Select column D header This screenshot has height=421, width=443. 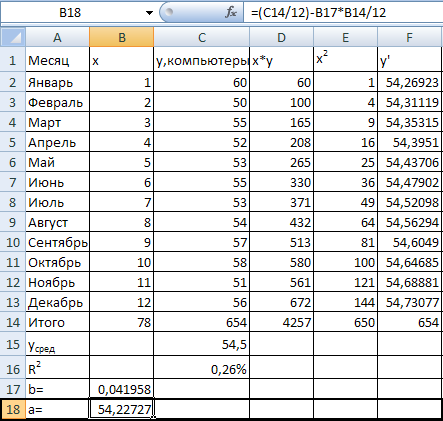point(282,37)
